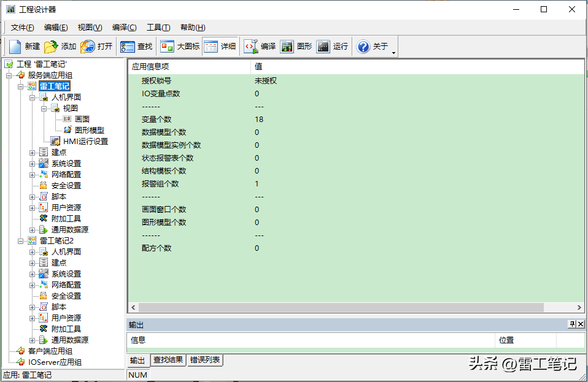
Task: Collapse the 视图 tree node
Action: (x=44, y=109)
